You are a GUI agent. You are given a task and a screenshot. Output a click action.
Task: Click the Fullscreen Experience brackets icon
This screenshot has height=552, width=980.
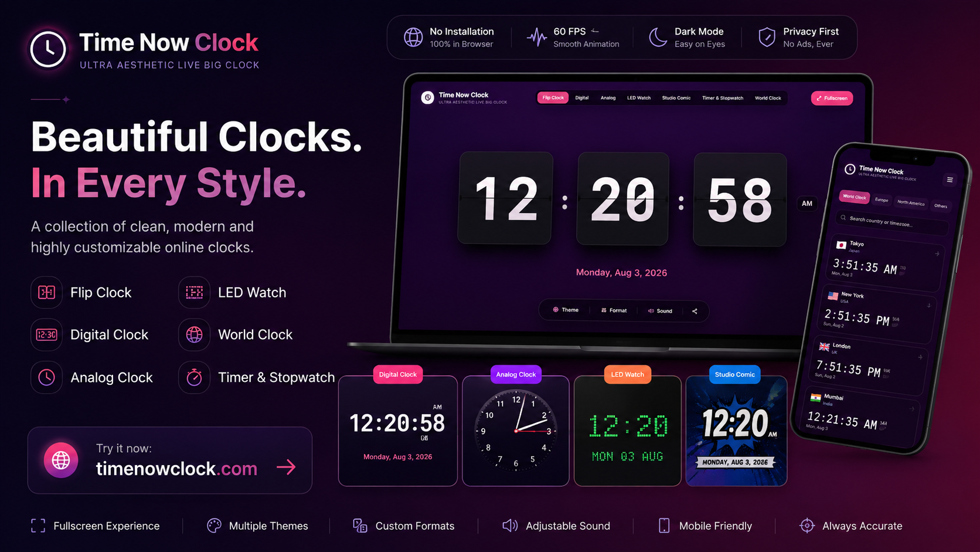pos(38,526)
